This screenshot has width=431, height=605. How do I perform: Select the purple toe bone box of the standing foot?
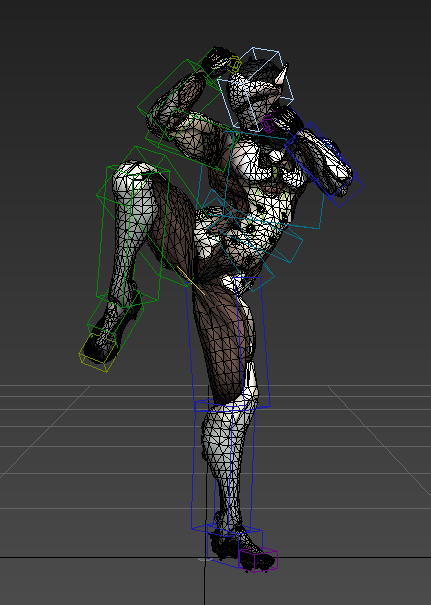pos(258,560)
